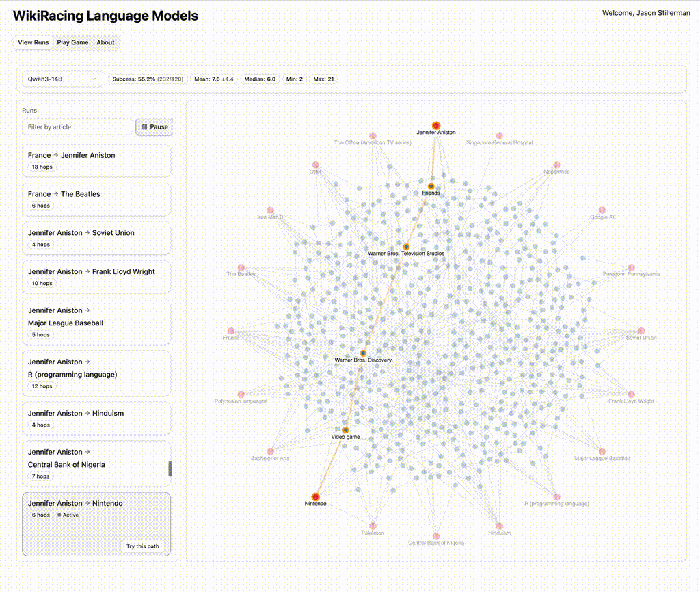Focus the Filter by article field
Viewport: 700px width, 592px height.
[78, 126]
